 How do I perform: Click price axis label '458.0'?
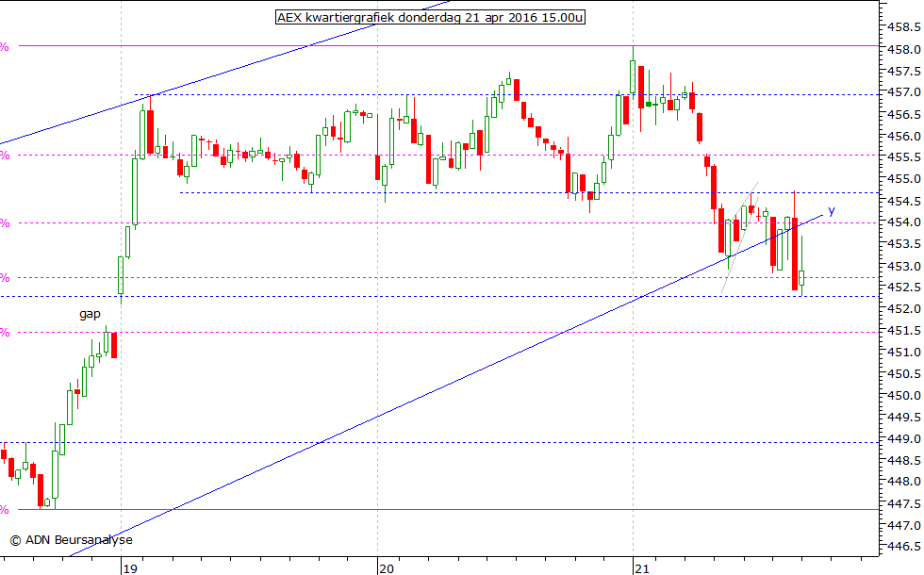click(x=904, y=49)
